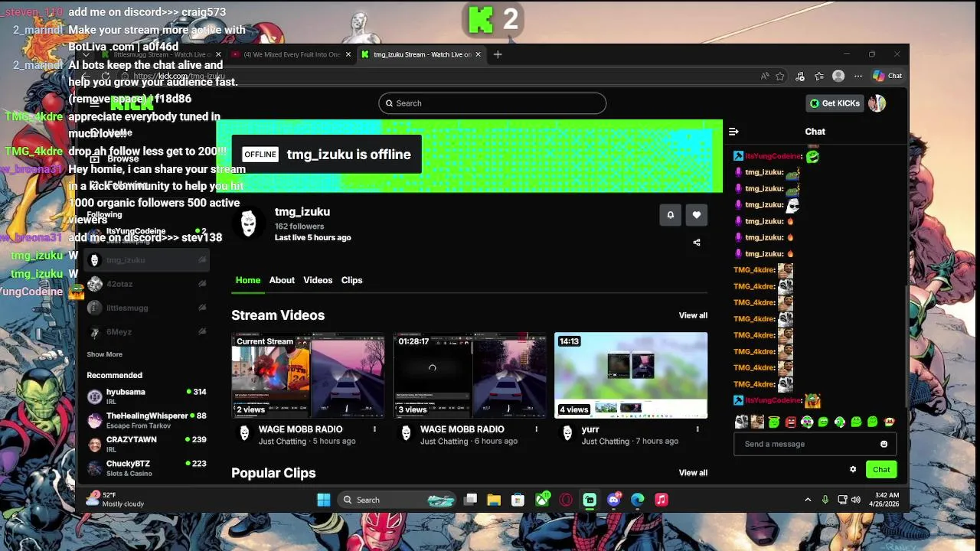Click View all for Stream Videos
Image resolution: width=980 pixels, height=551 pixels.
pos(693,315)
